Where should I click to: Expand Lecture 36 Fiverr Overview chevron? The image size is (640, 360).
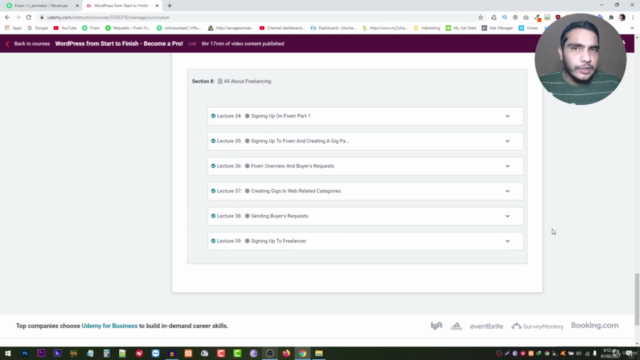(x=507, y=166)
